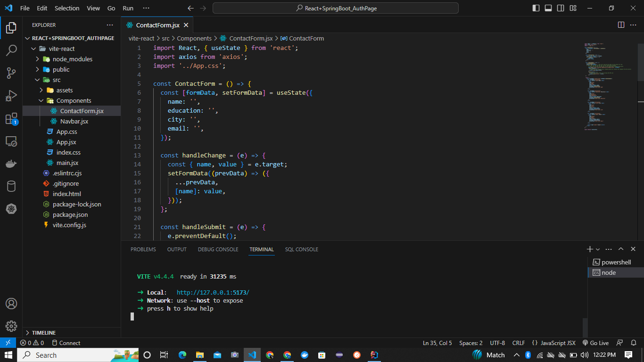
Task: Click the Connect button in the status bar
Action: (66, 343)
